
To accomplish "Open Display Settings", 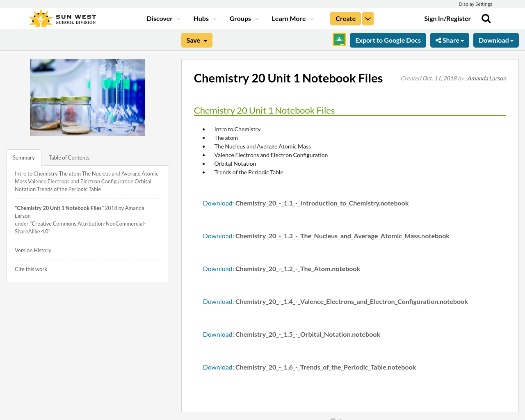I will [475, 4].
